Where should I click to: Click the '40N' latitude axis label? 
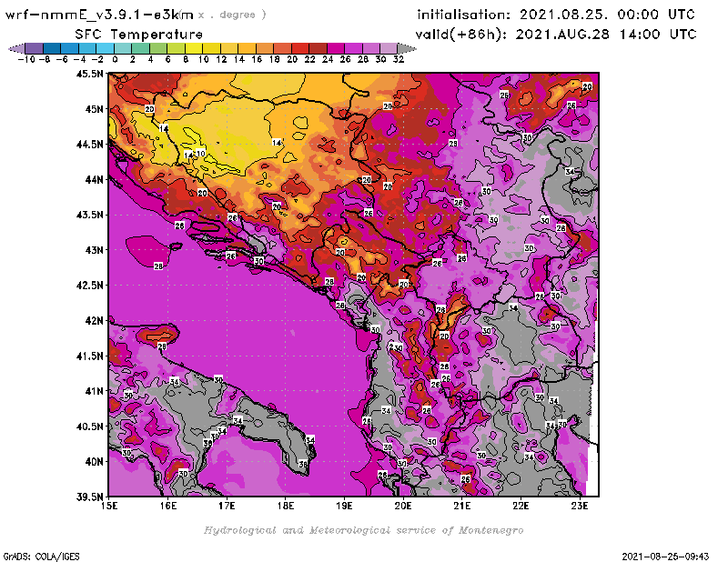pos(94,462)
